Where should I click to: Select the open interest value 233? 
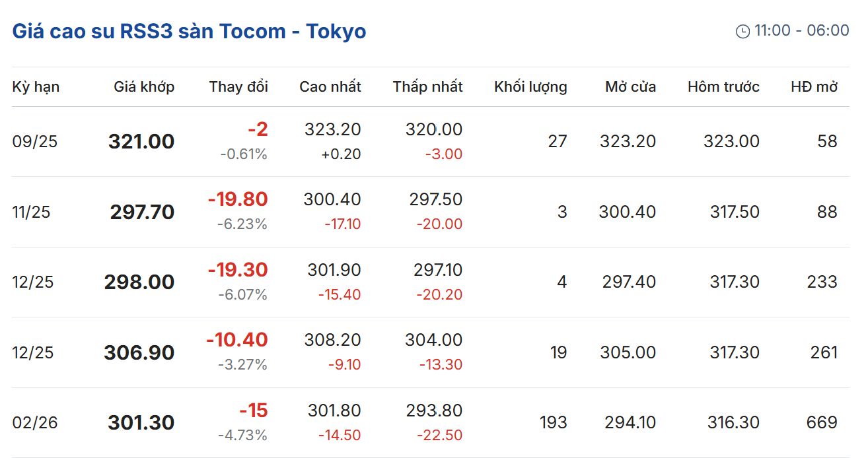[822, 282]
